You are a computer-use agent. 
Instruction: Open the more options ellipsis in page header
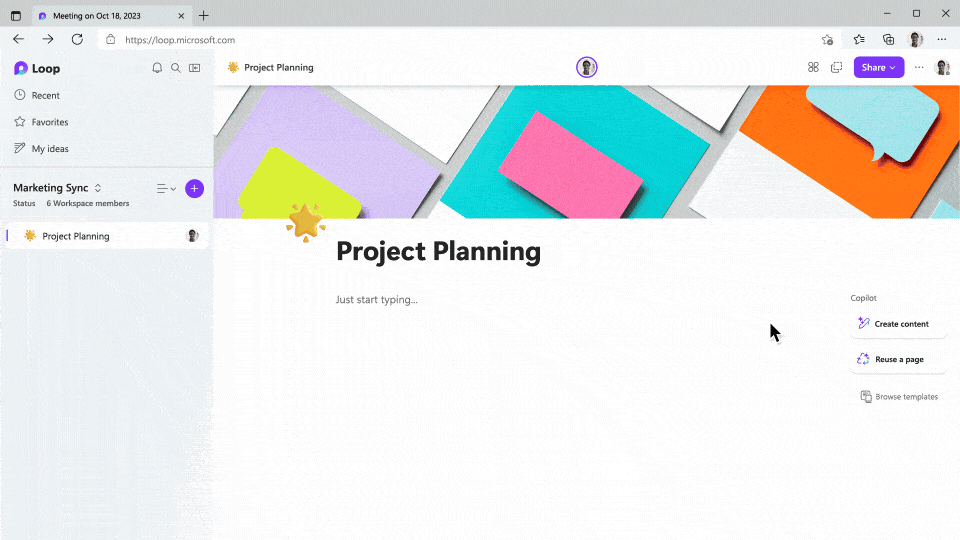click(919, 68)
